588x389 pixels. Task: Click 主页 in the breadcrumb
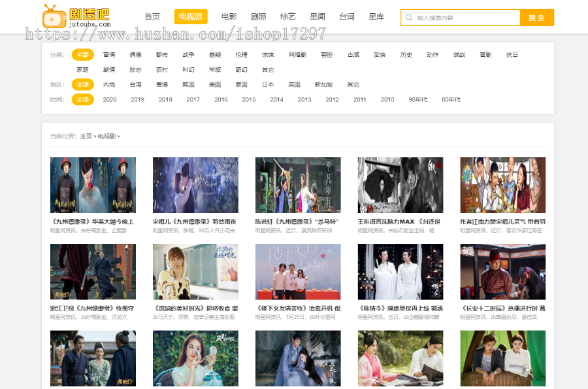[86, 136]
